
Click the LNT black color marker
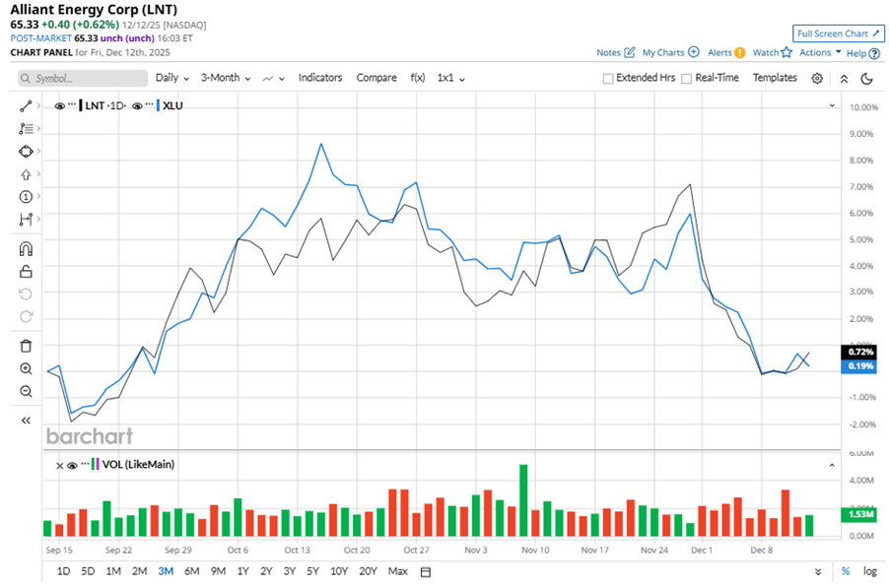coord(81,106)
